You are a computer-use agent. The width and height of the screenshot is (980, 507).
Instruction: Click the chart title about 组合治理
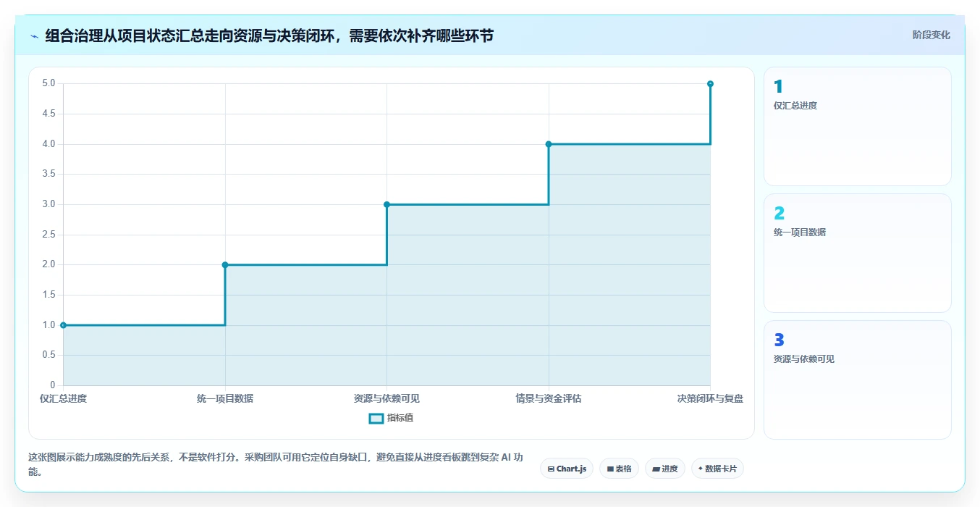pyautogui.click(x=269, y=35)
